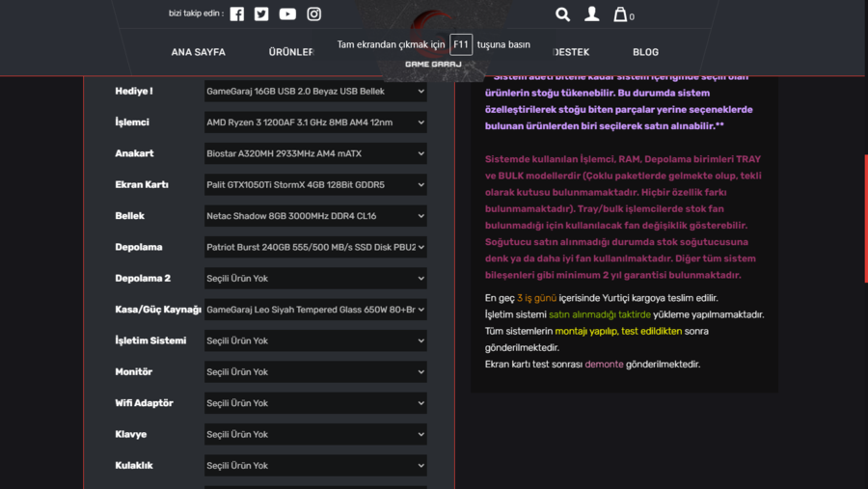Go to ANA SAYFA menu item

198,52
